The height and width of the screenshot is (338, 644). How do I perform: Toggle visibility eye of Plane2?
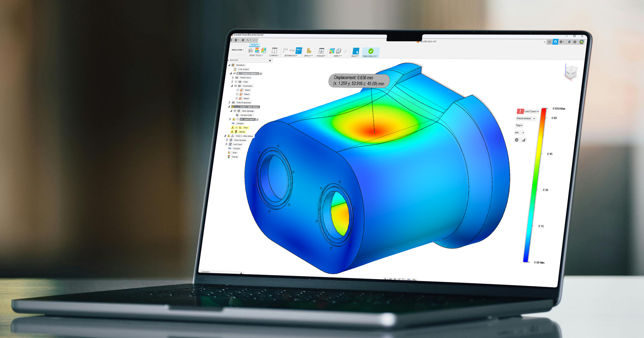pos(238,90)
